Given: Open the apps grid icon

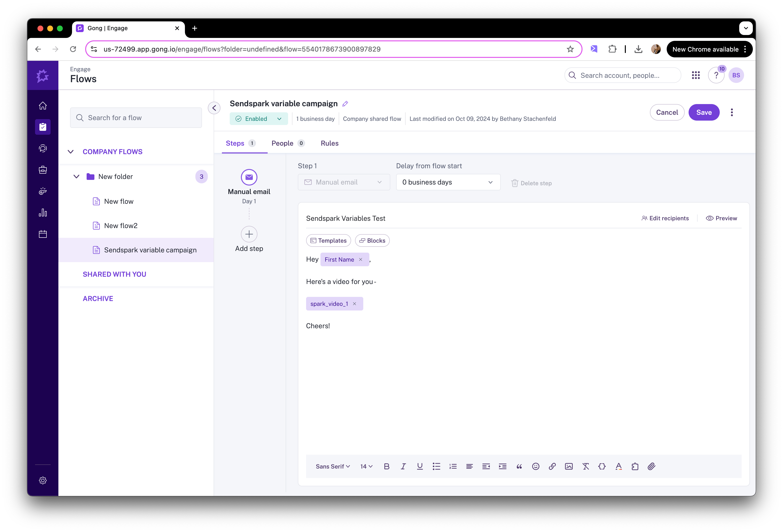Looking at the screenshot, I should (x=696, y=75).
